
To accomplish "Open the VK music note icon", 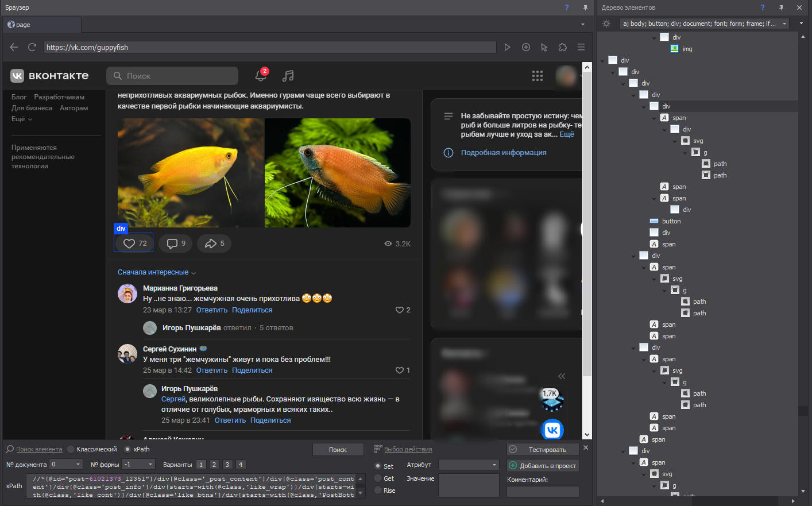I will pyautogui.click(x=288, y=76).
